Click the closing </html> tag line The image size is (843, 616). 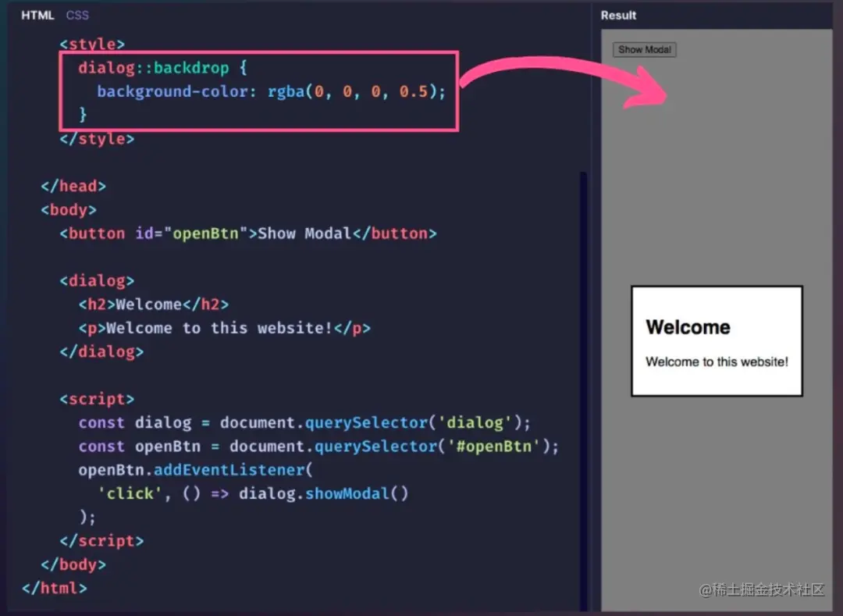tap(55, 588)
